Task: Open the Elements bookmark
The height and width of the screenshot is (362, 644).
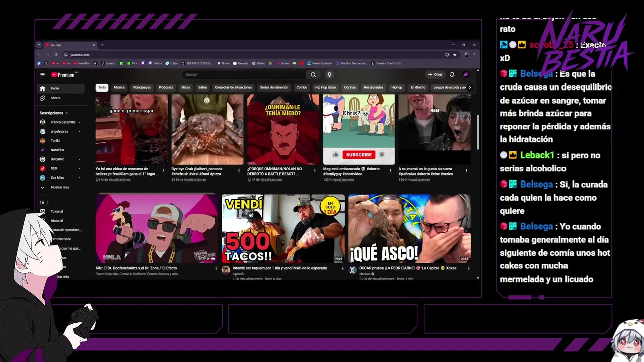Action: click(240, 63)
